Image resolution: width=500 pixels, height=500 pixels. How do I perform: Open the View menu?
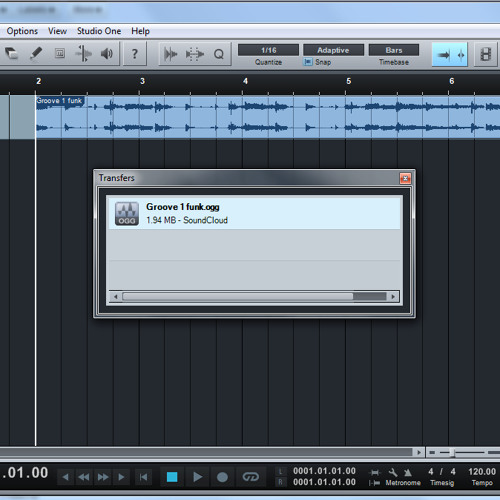pyautogui.click(x=57, y=31)
